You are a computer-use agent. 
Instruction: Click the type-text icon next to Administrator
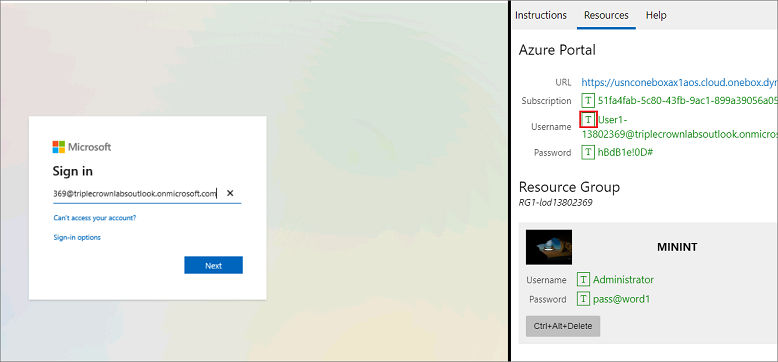click(x=584, y=280)
